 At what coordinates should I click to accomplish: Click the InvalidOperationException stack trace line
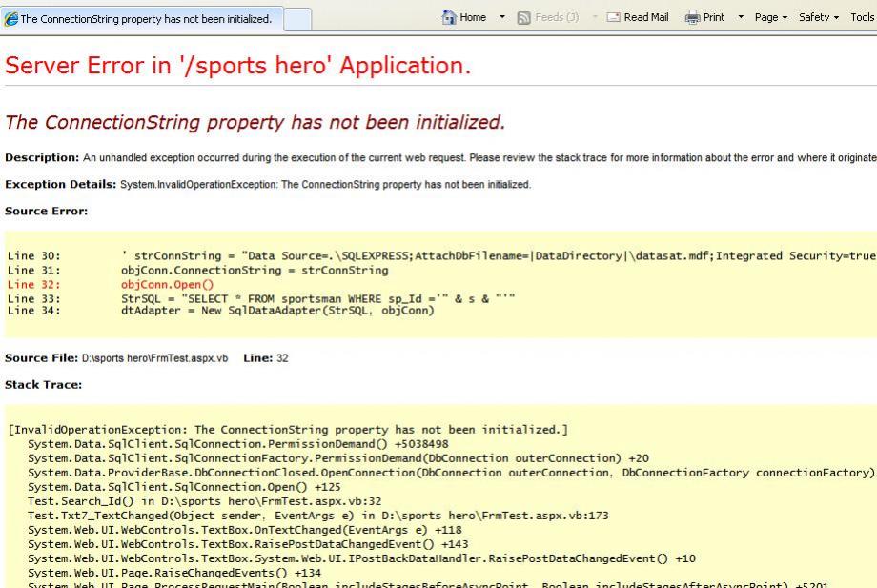288,430
